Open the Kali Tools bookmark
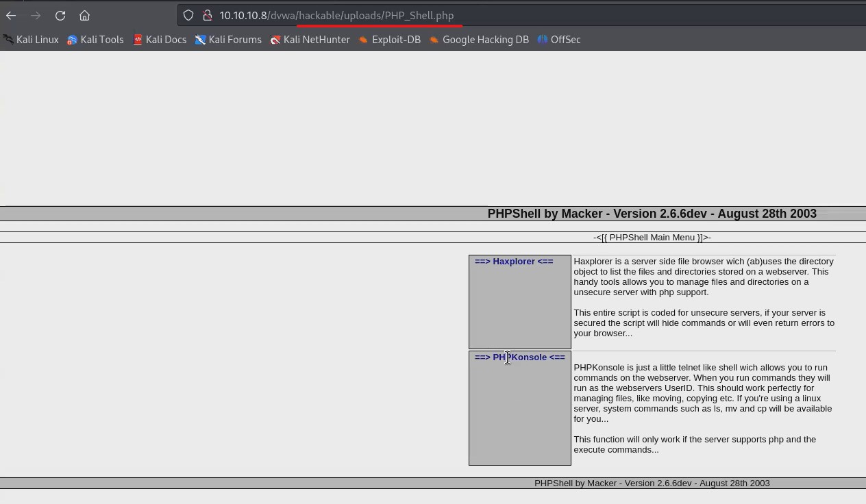Viewport: 866px width, 504px height. (95, 40)
